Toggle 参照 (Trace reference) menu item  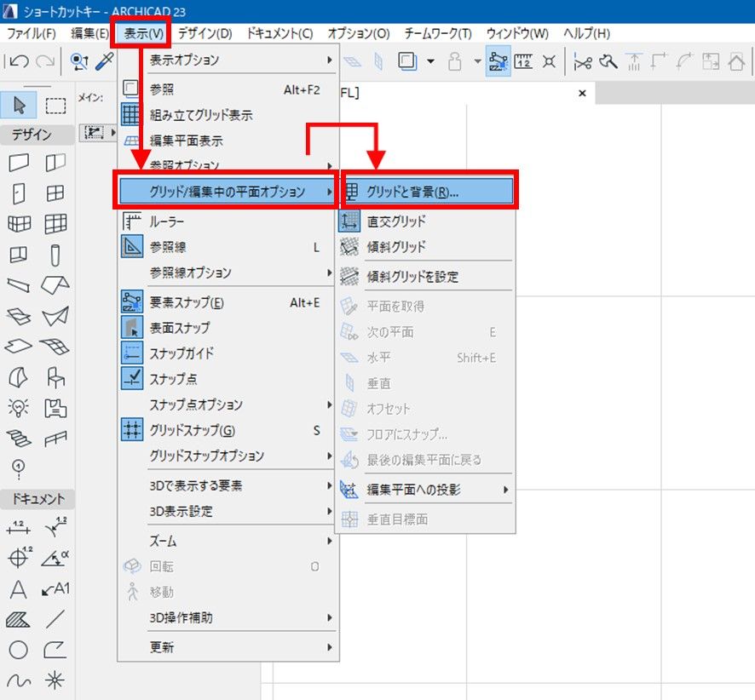tap(228, 89)
